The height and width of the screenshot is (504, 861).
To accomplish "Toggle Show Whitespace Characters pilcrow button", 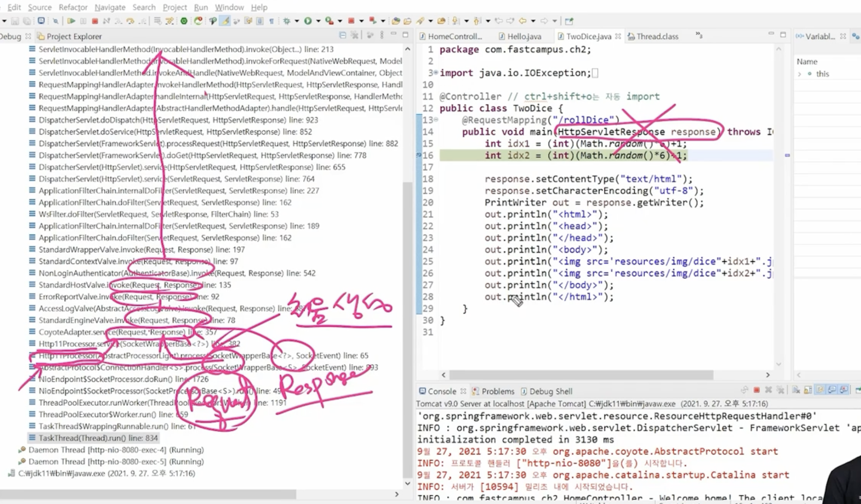I will (x=272, y=21).
